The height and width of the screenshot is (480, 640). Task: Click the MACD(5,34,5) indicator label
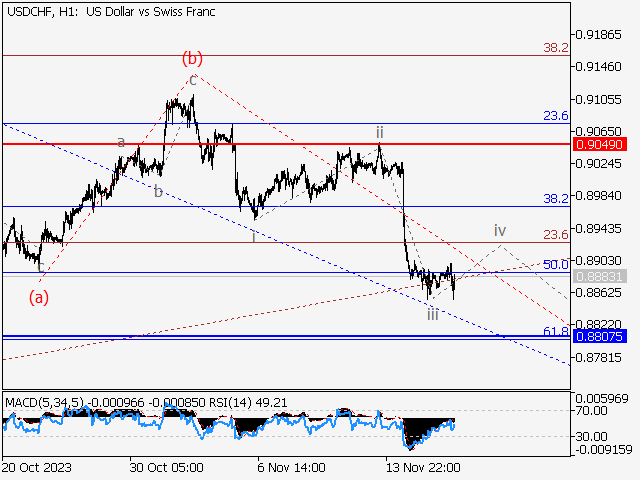point(44,403)
